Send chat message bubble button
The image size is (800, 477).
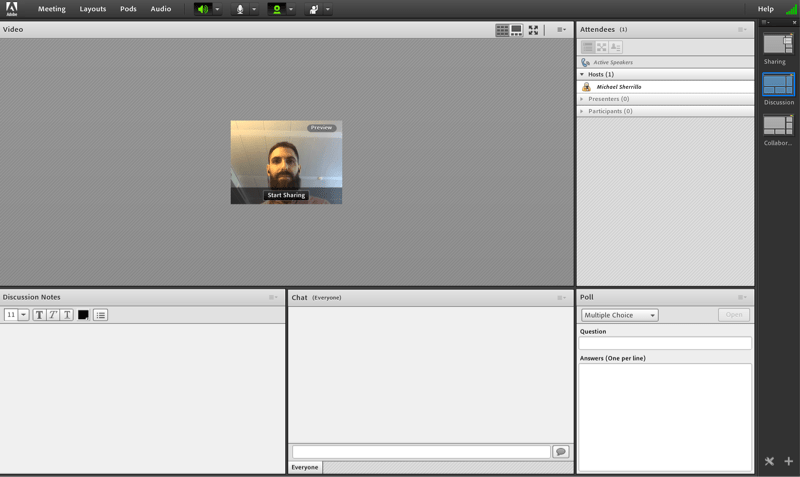coord(561,451)
